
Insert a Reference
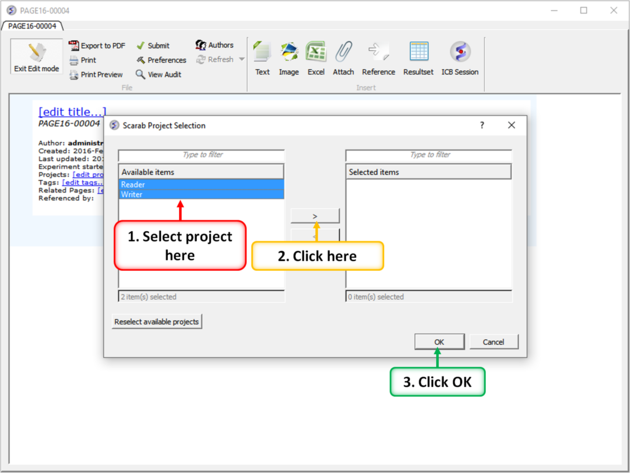[378, 53]
